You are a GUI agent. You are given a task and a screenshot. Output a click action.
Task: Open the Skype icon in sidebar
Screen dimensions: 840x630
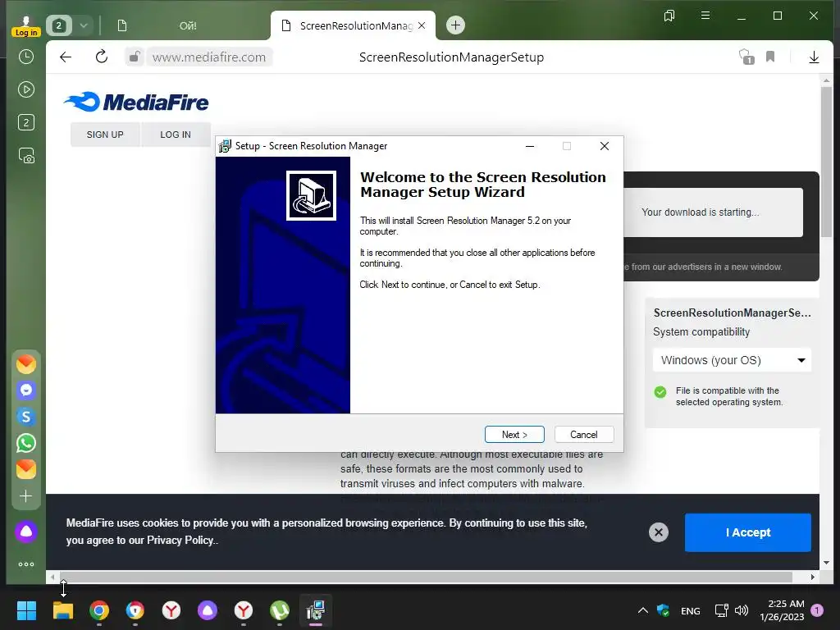click(x=25, y=416)
